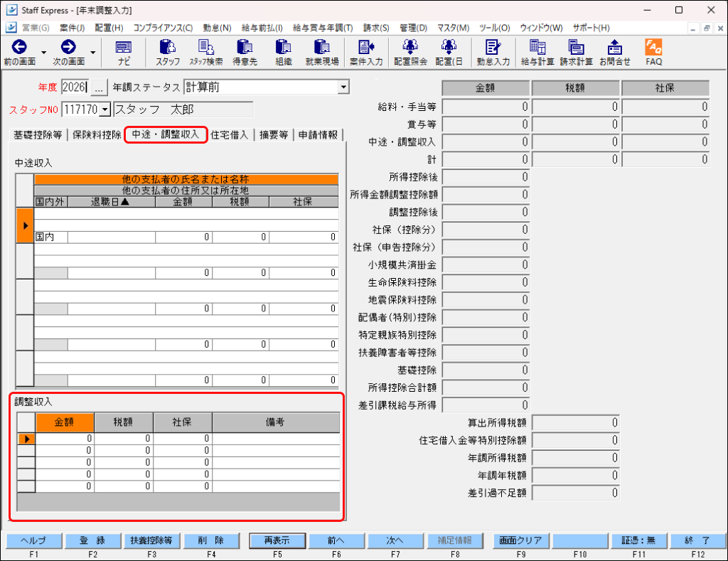The image size is (728, 561).
Task: Click the 削除 F4 button
Action: tap(211, 540)
